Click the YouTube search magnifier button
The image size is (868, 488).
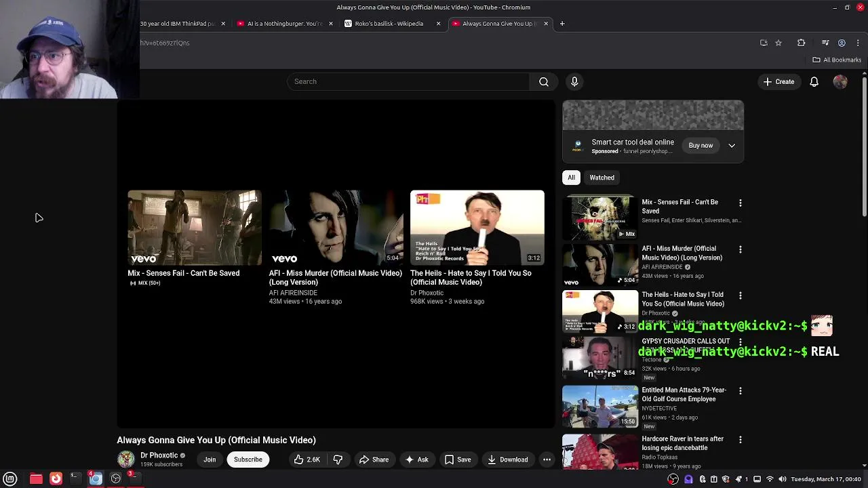(x=544, y=81)
